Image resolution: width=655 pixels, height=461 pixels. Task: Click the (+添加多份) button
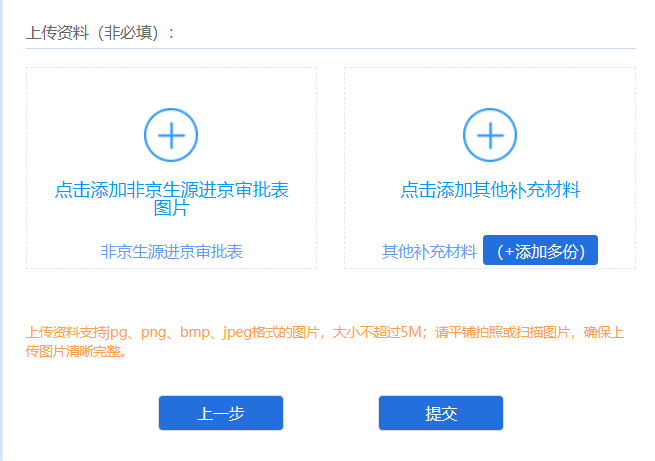coord(540,251)
